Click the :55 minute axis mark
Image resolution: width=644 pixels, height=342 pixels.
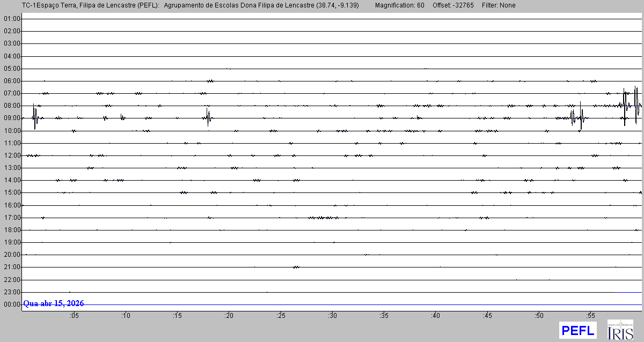tap(591, 315)
